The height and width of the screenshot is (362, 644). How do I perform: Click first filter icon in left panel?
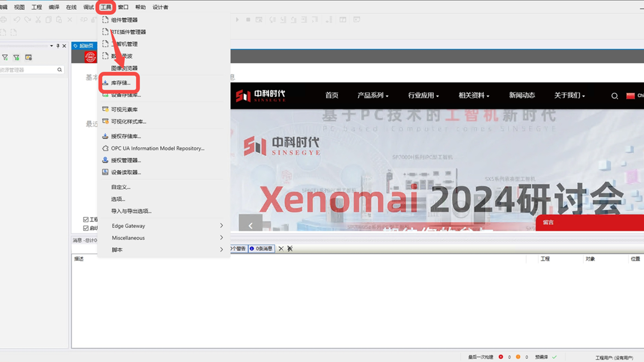click(x=5, y=58)
